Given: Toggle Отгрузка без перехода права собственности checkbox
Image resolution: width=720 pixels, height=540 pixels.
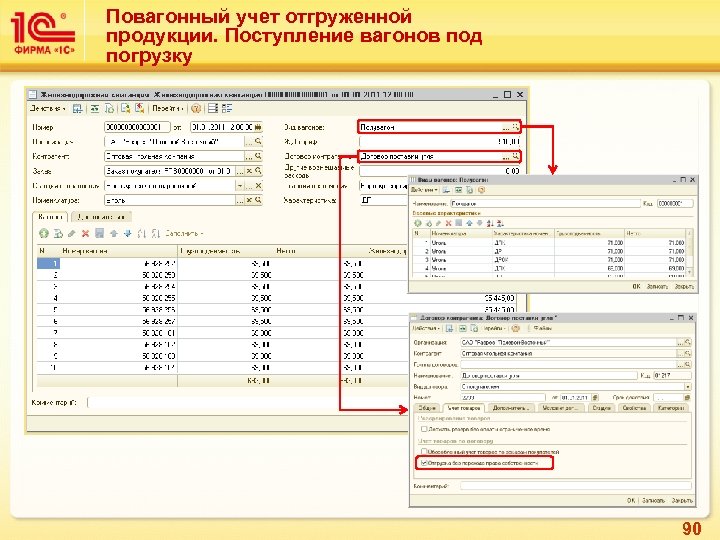Looking at the screenshot, I should point(424,463).
